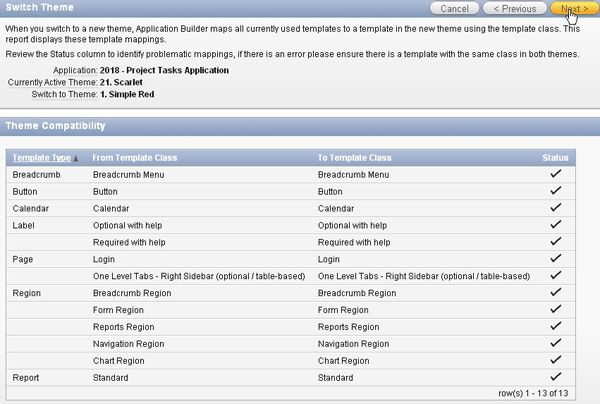Click status checkmark for Button row
Image resolution: width=600 pixels, height=404 pixels.
pyautogui.click(x=555, y=191)
